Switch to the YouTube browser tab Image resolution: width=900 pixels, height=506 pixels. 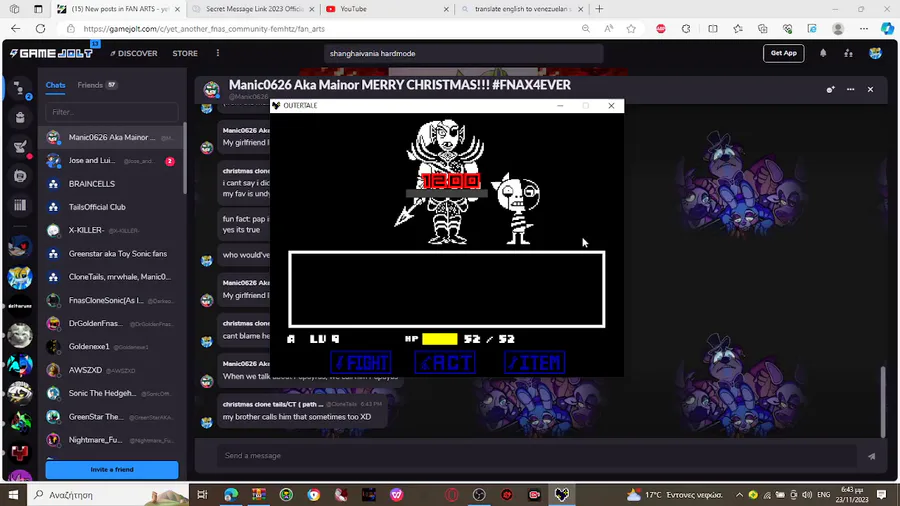(386, 9)
